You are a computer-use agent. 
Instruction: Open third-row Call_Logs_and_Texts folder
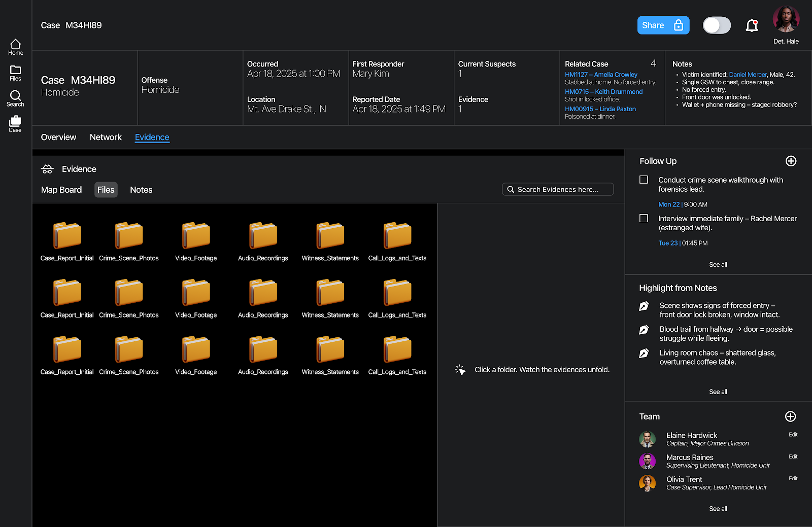tap(397, 355)
